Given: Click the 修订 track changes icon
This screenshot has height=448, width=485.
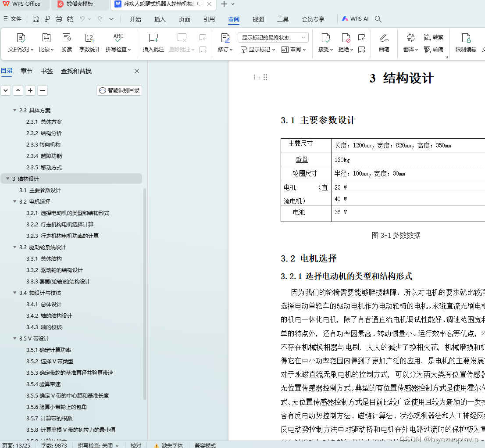Looking at the screenshot, I should tap(225, 38).
